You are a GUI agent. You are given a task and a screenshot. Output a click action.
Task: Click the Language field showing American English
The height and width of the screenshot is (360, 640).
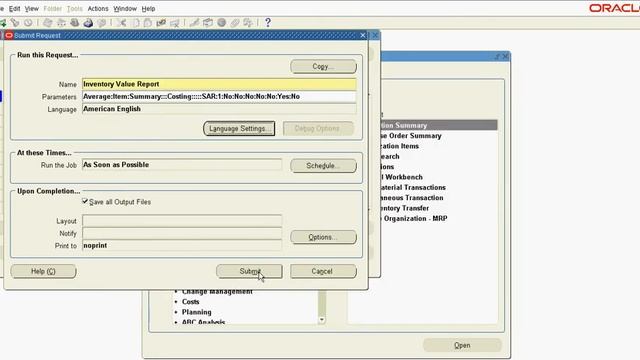pos(219,109)
